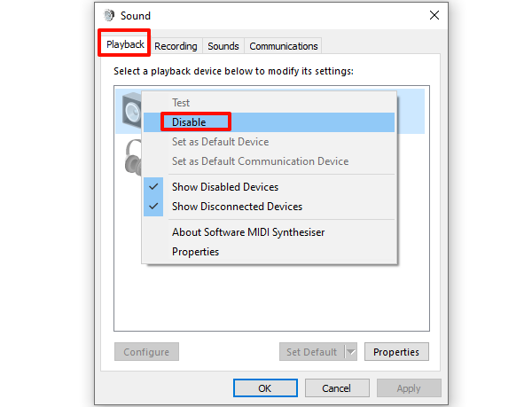This screenshot has height=407, width=532.
Task: Click the speaker device icon in list
Action: pos(131,110)
